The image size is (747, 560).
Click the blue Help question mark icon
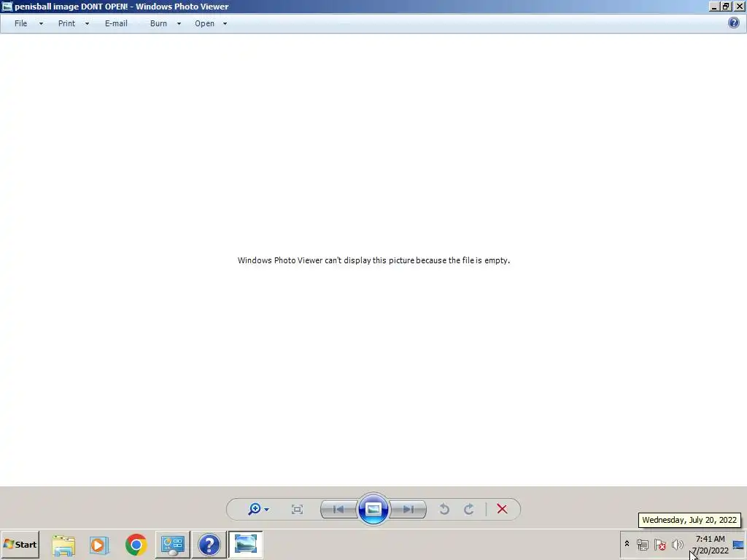734,23
